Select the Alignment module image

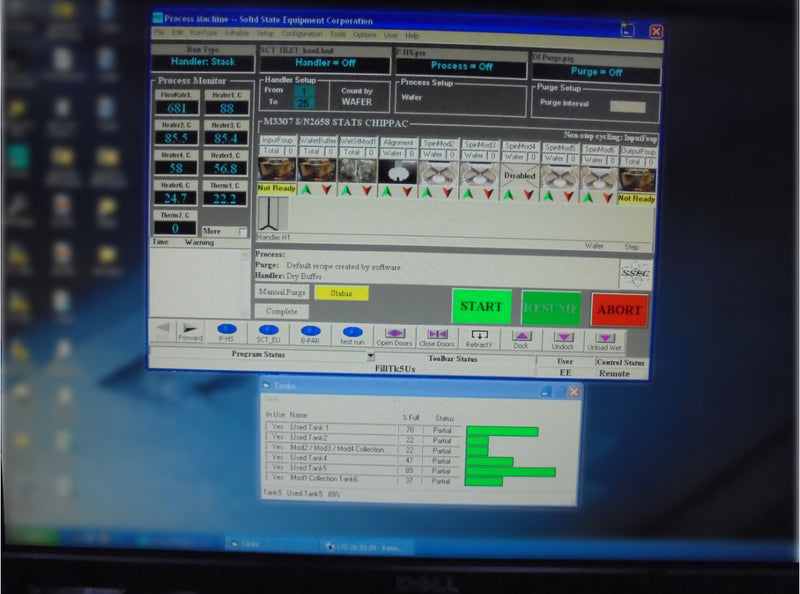tap(398, 172)
